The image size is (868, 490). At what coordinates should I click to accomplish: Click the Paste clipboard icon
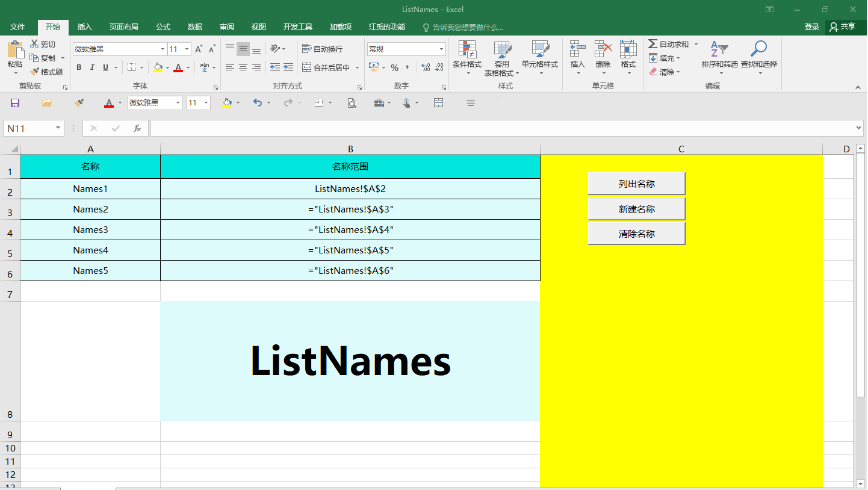15,49
